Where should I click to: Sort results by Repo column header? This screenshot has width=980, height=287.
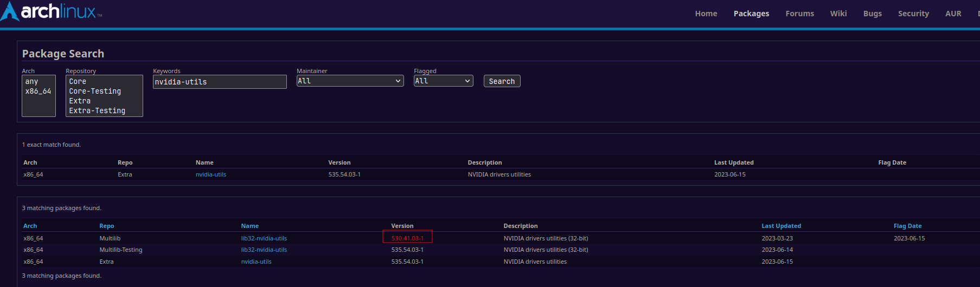(107, 226)
